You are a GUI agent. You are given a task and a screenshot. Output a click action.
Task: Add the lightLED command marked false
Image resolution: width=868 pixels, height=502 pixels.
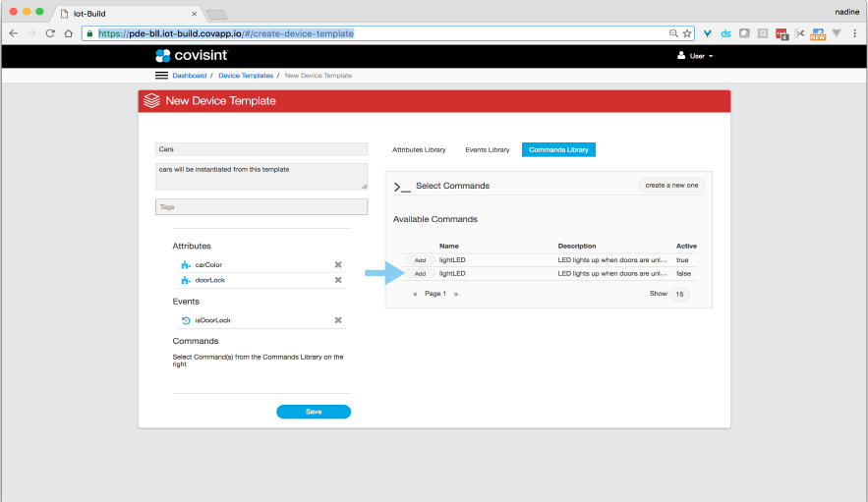pyautogui.click(x=420, y=273)
